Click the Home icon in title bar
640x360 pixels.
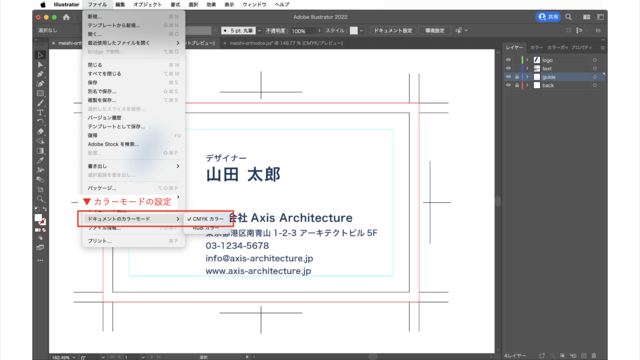point(66,17)
